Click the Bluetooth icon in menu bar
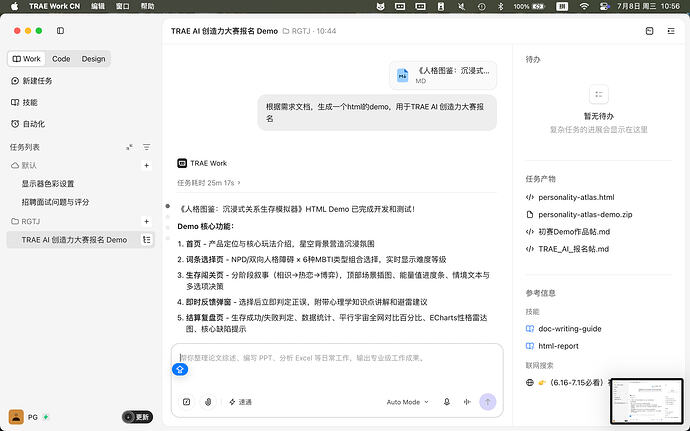 [x=500, y=6]
